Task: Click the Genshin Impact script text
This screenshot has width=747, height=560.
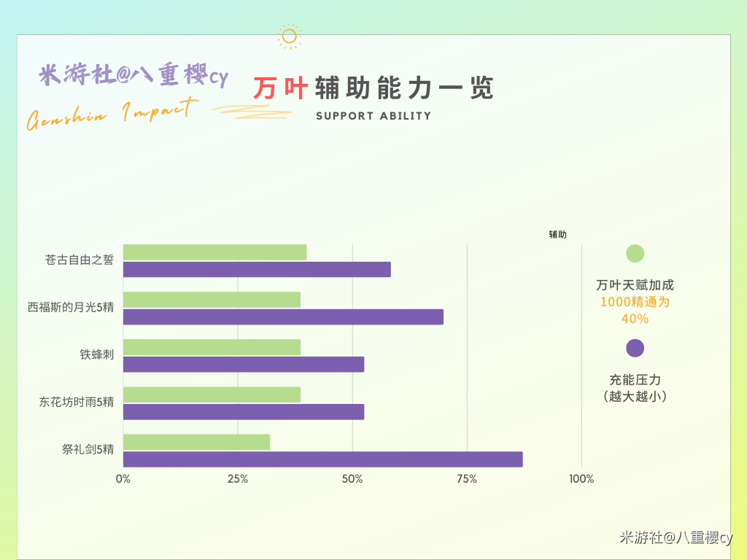Action: pos(112,113)
